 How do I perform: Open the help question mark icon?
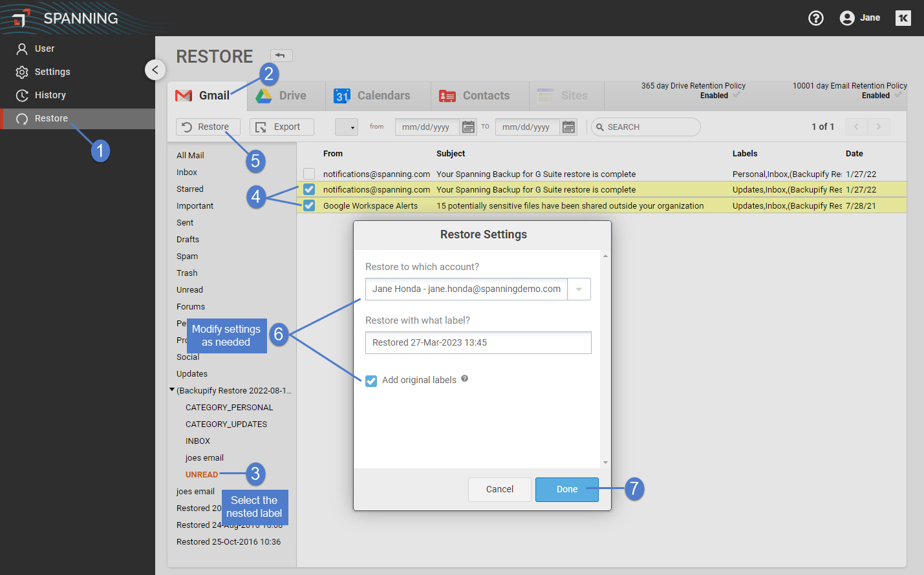(x=816, y=18)
